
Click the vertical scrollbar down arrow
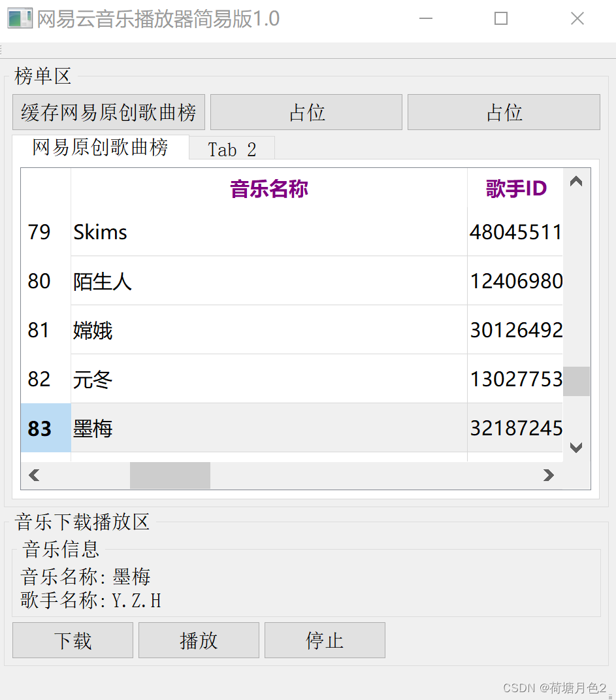(x=576, y=448)
